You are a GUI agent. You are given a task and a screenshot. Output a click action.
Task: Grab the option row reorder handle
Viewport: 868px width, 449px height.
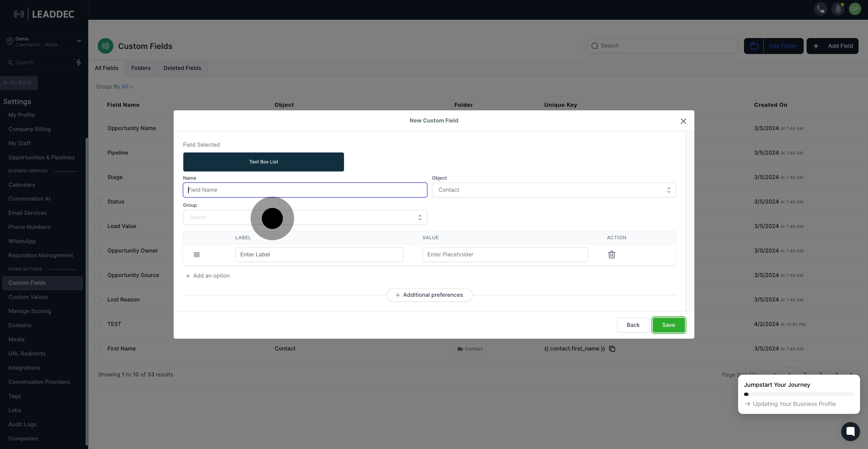click(197, 255)
